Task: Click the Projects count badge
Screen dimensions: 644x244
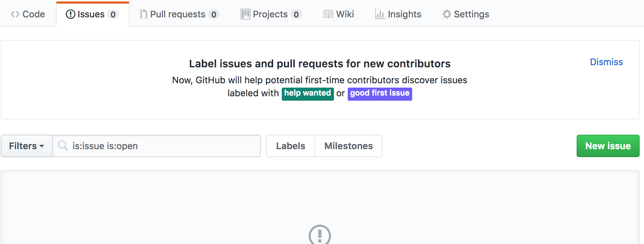Action: (296, 14)
